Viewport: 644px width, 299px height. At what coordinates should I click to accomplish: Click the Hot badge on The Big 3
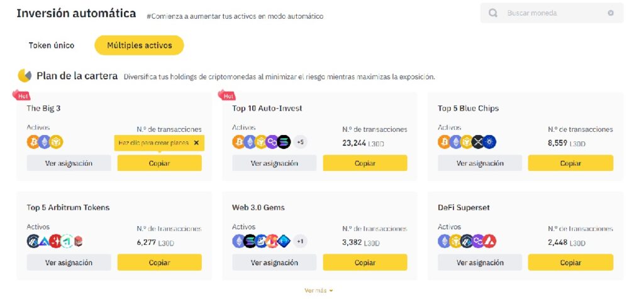pos(21,95)
